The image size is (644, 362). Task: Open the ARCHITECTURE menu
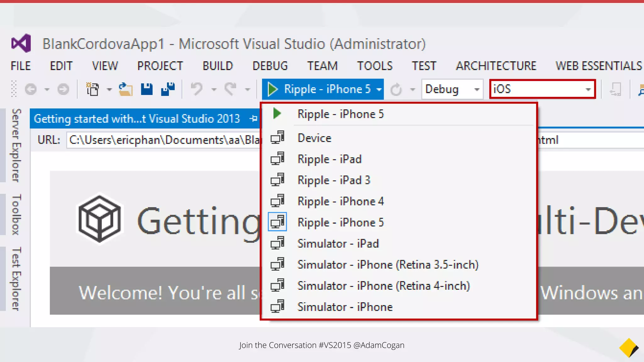(496, 66)
